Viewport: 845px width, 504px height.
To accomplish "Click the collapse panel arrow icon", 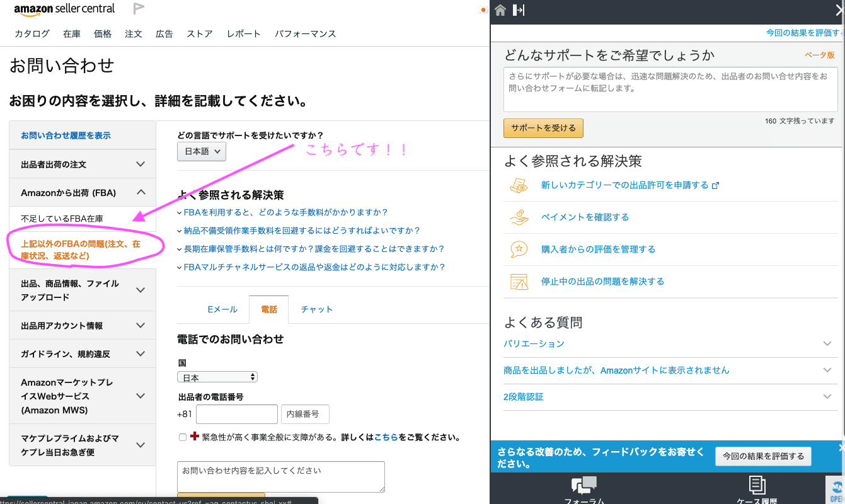I will pyautogui.click(x=519, y=10).
